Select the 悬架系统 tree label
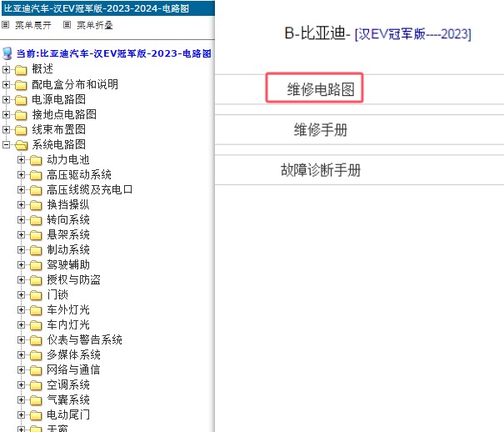 (x=68, y=235)
